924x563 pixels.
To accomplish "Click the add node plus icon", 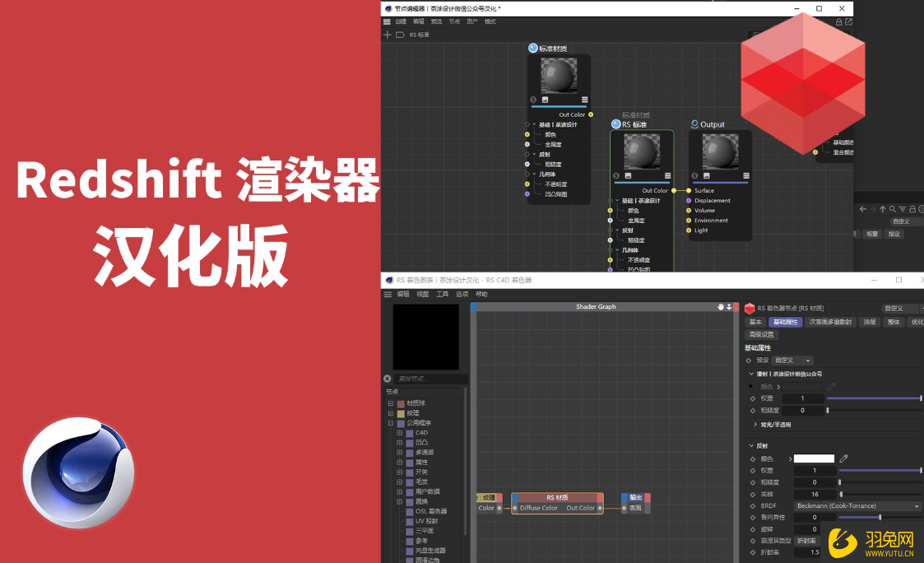I will click(388, 35).
